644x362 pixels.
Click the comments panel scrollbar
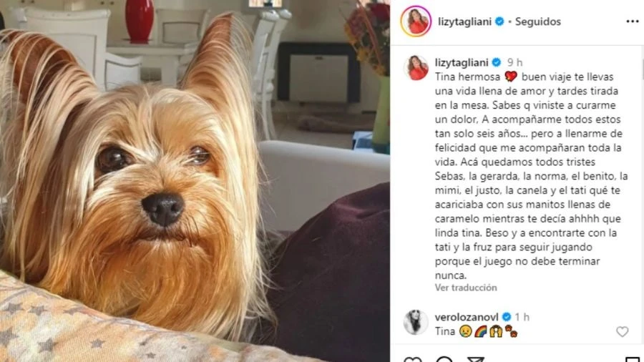(x=642, y=68)
